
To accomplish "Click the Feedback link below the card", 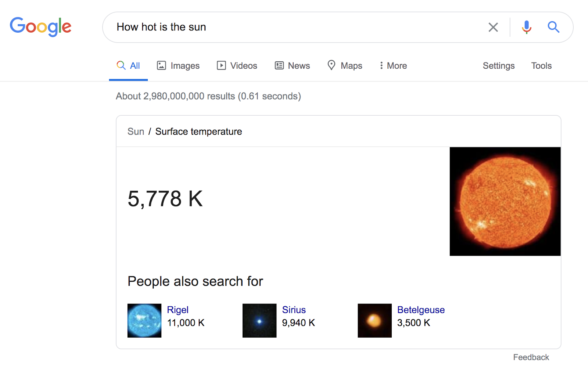I will tap(531, 357).
